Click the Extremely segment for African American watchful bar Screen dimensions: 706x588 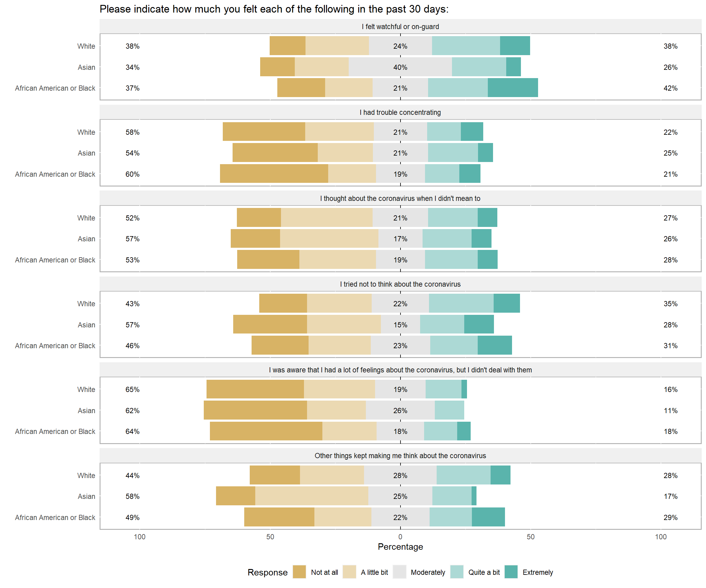click(513, 88)
